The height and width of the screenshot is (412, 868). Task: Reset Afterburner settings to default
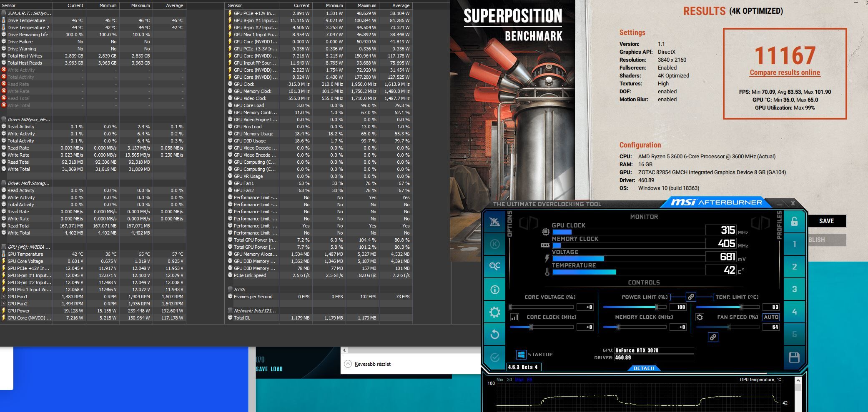495,335
